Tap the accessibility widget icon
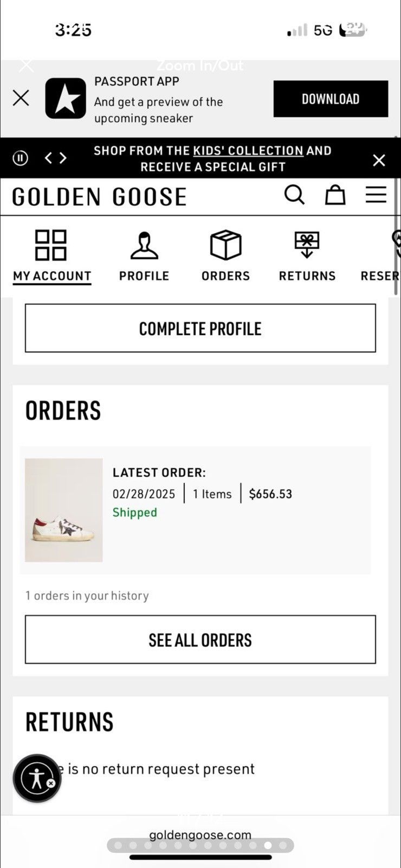 click(x=37, y=778)
